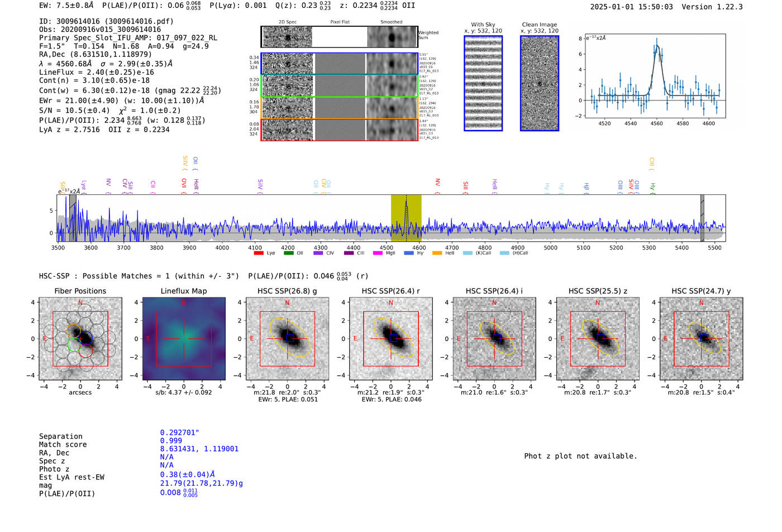The width and height of the screenshot is (782, 532).
Task: Open the HSC SSP(24.7) y image
Action: coord(702,339)
